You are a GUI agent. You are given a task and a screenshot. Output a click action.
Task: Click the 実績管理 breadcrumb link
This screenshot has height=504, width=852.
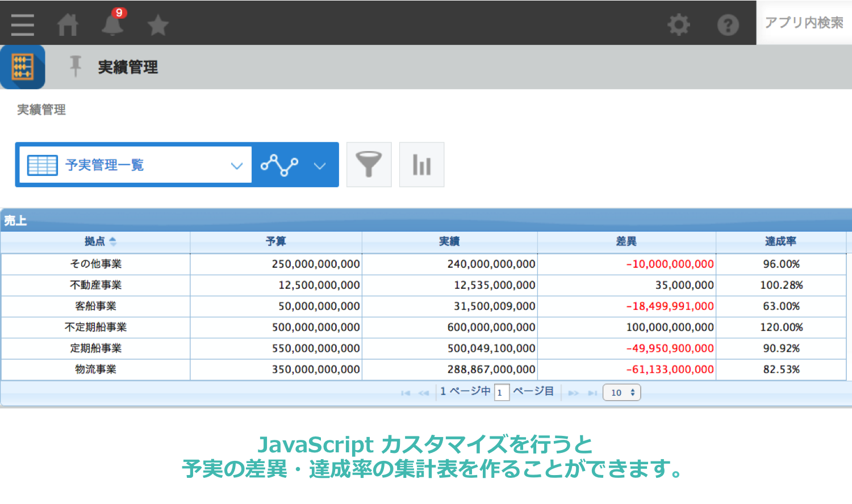tap(41, 110)
